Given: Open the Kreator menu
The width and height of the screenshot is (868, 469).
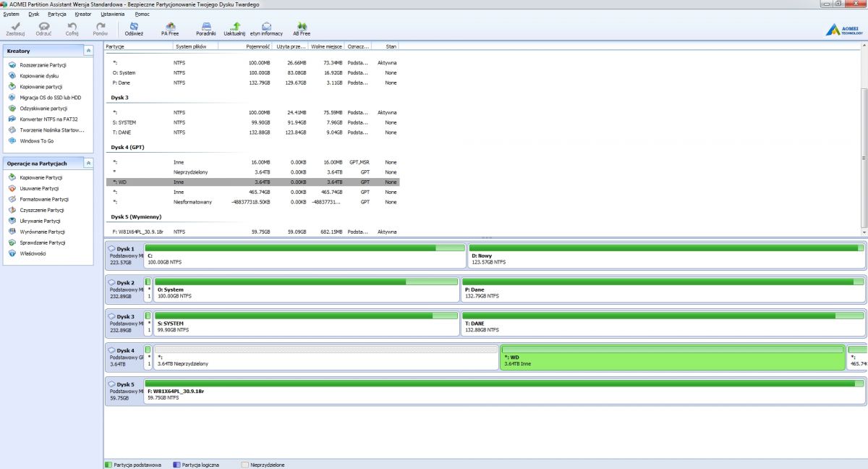Looking at the screenshot, I should click(x=83, y=14).
